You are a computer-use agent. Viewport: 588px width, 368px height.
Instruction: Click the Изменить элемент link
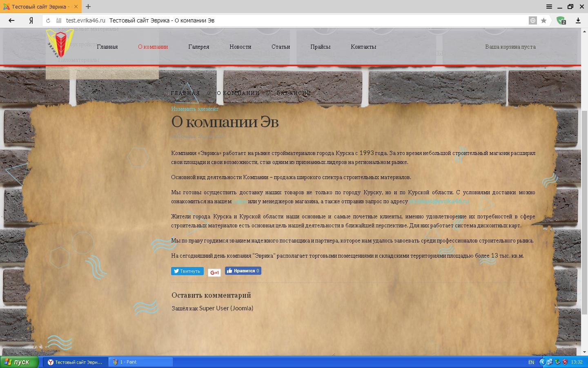tap(194, 109)
